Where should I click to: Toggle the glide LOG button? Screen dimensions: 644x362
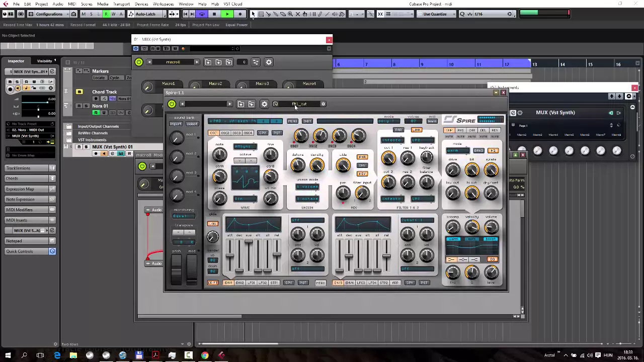[x=213, y=224]
